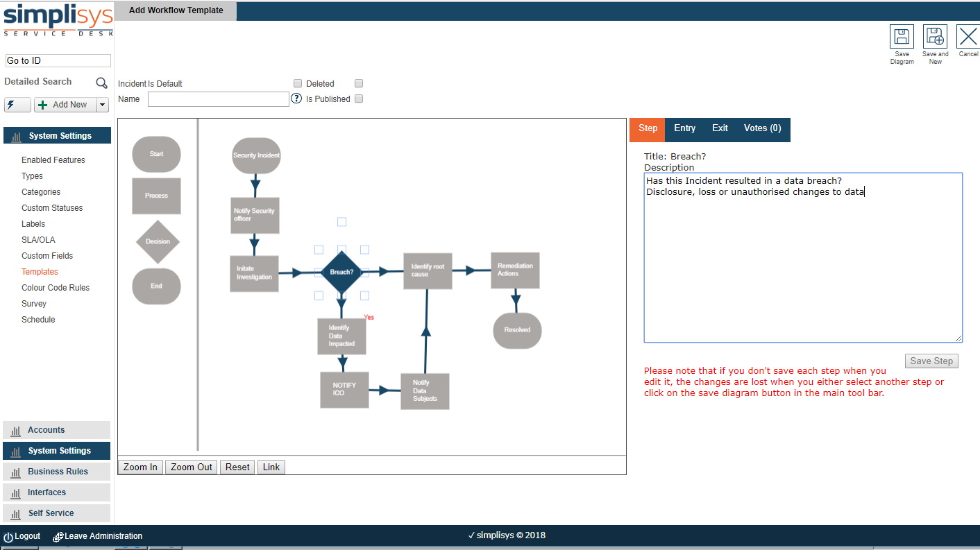This screenshot has height=550, width=980.
Task: Open the Votes (0) tab
Action: coord(762,128)
